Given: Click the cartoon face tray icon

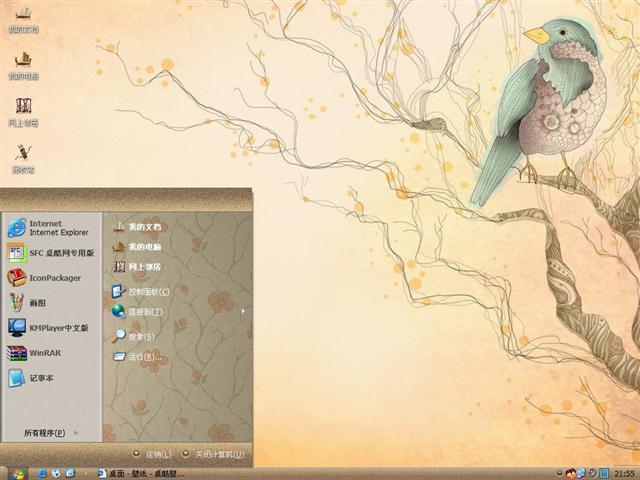Looking at the screenshot, I should pyautogui.click(x=571, y=473).
